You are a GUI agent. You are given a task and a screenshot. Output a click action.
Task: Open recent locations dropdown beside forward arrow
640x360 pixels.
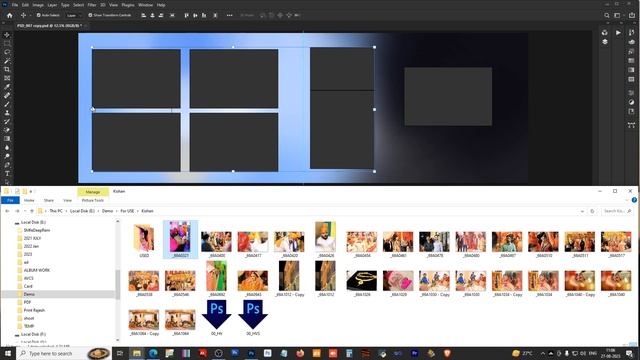(24, 211)
